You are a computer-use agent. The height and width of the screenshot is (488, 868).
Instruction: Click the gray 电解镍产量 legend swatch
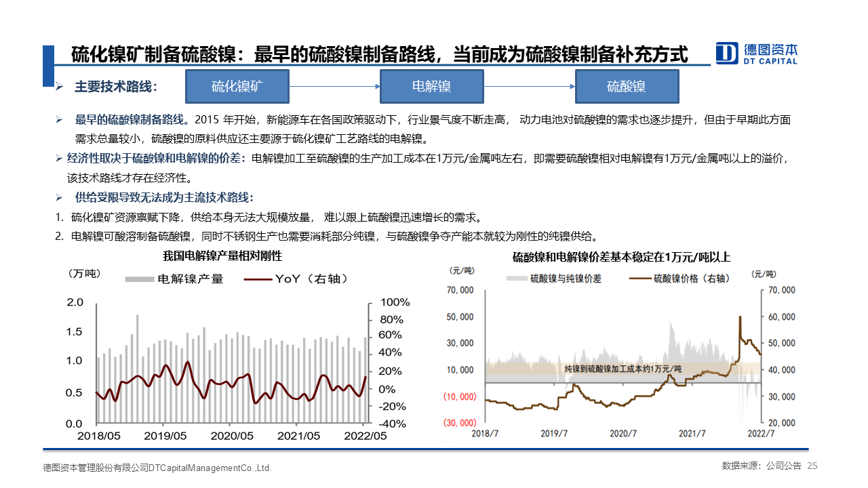pos(139,279)
